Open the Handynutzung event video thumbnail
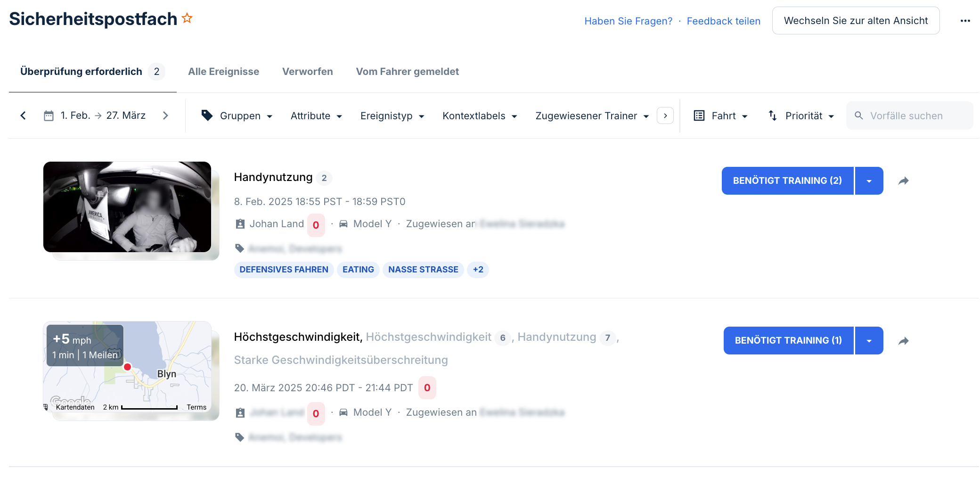This screenshot has height=477, width=980. click(127, 207)
